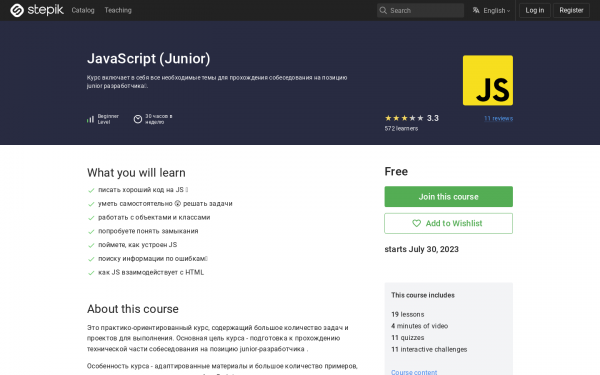The height and width of the screenshot is (375, 600).
Task: Click the '572 learners' text
Action: (x=401, y=129)
